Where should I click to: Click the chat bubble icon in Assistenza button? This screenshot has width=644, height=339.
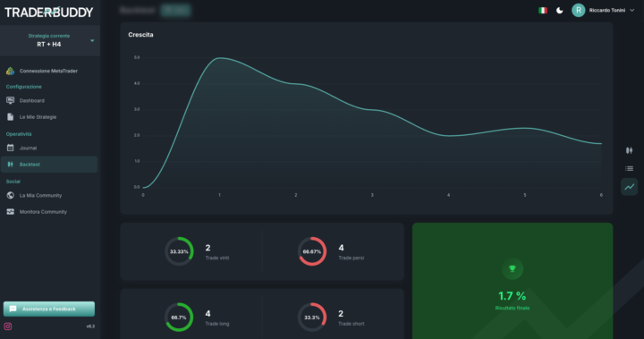pyautogui.click(x=13, y=309)
